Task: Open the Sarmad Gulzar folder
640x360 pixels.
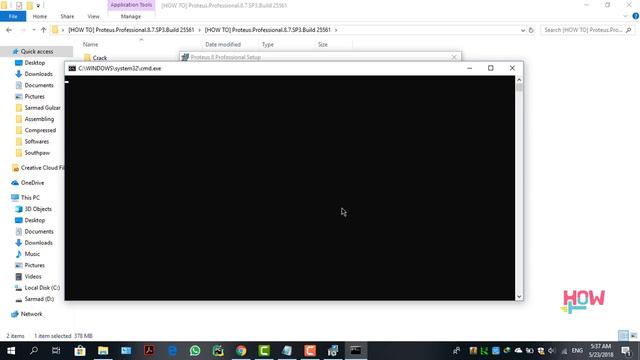Action: pyautogui.click(x=42, y=108)
